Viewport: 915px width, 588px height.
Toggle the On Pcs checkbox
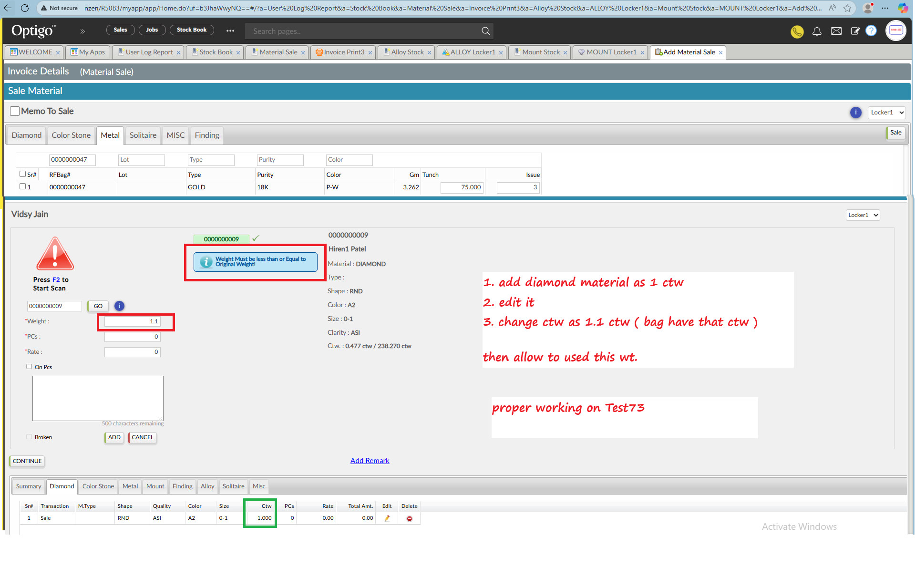tap(29, 367)
